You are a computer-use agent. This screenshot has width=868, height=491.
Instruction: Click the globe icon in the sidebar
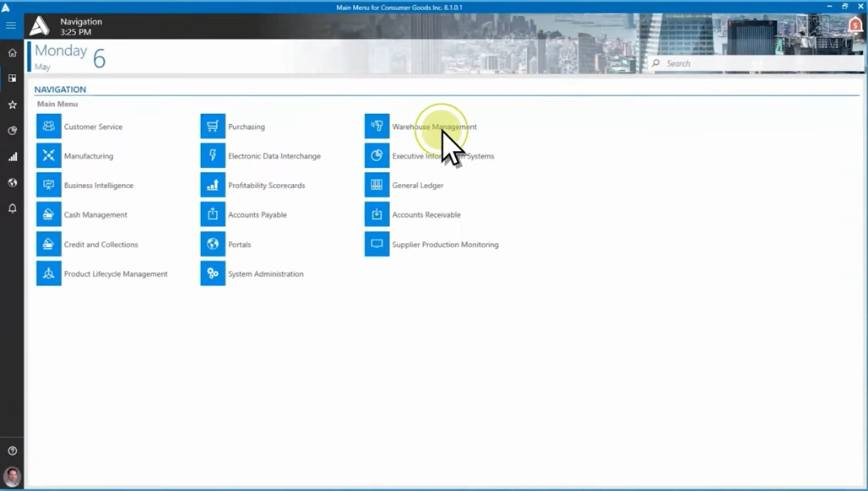(12, 182)
